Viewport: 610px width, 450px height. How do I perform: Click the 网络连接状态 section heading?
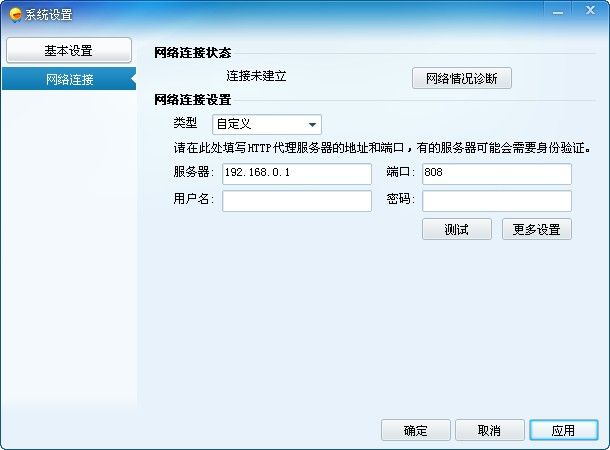[x=193, y=53]
